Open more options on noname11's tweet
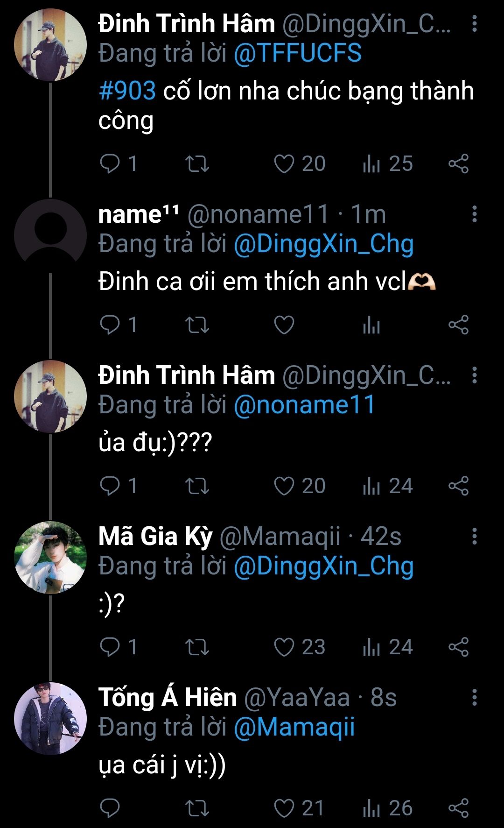Viewport: 504px width, 828px height. [x=474, y=214]
